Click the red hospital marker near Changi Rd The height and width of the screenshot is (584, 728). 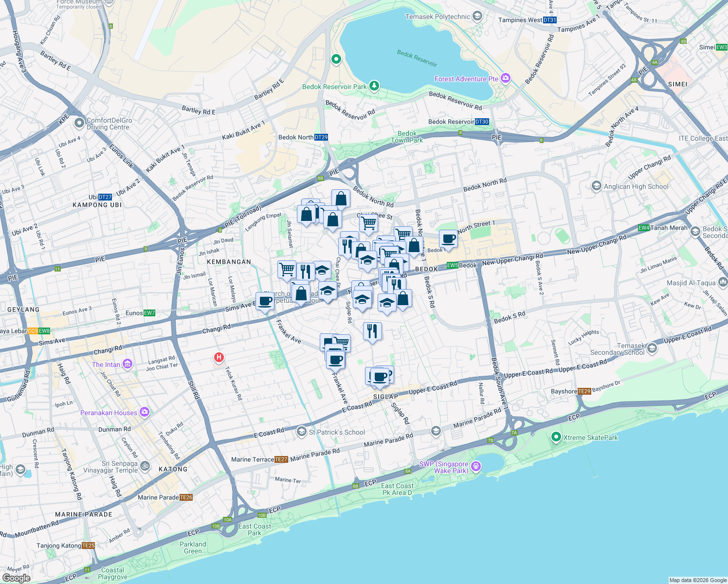pos(219,358)
